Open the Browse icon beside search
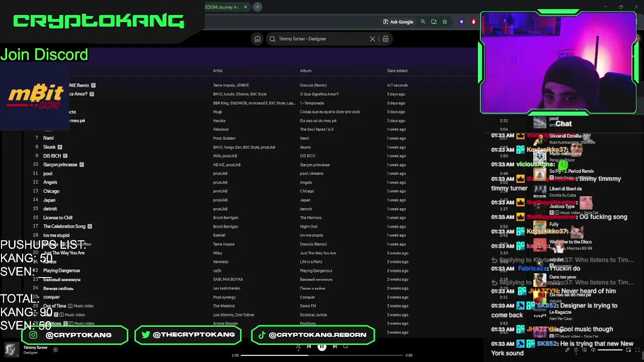644x362 pixels. pos(385,39)
